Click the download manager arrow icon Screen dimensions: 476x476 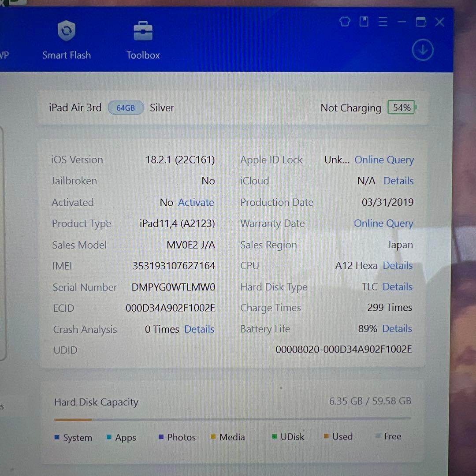coord(422,51)
